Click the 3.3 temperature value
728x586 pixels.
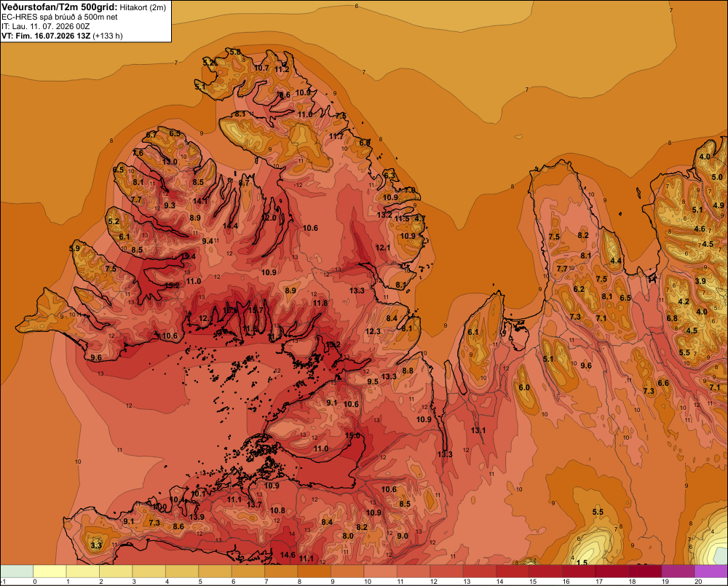coord(96,545)
